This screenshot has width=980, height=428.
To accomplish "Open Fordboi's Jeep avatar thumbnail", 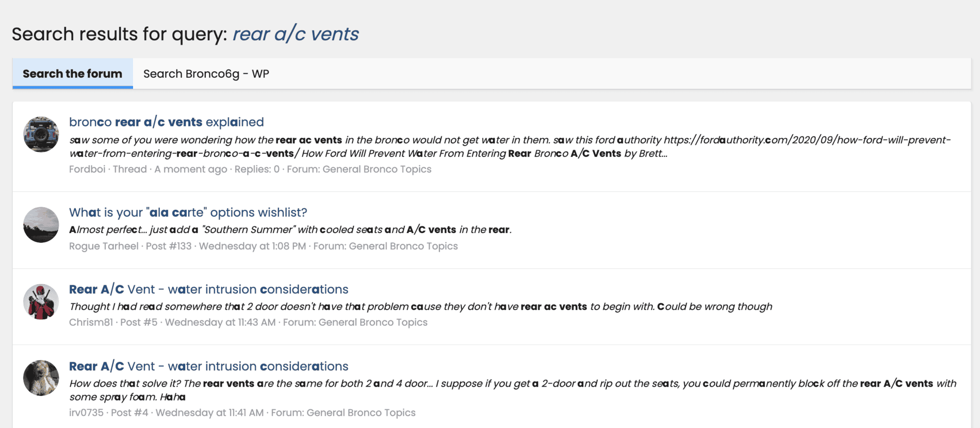I will click(x=41, y=134).
